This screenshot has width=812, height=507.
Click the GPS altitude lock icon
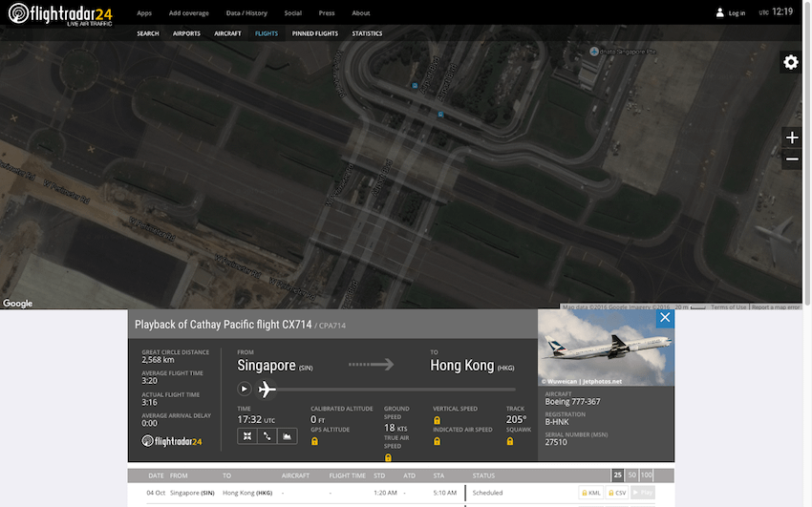point(314,441)
